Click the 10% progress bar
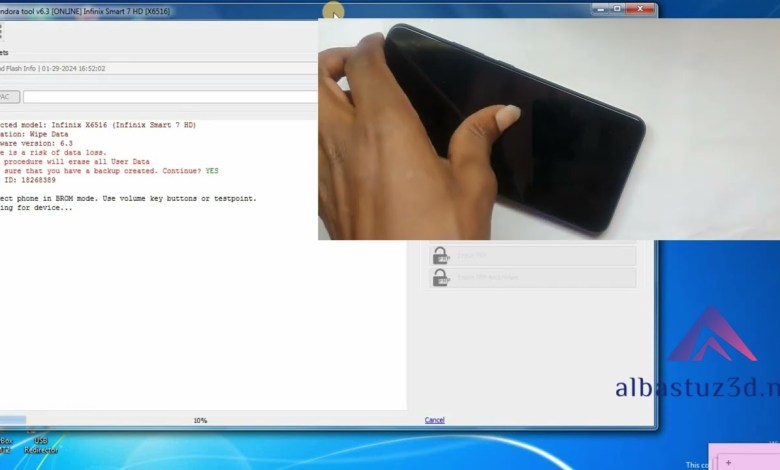 click(200, 420)
